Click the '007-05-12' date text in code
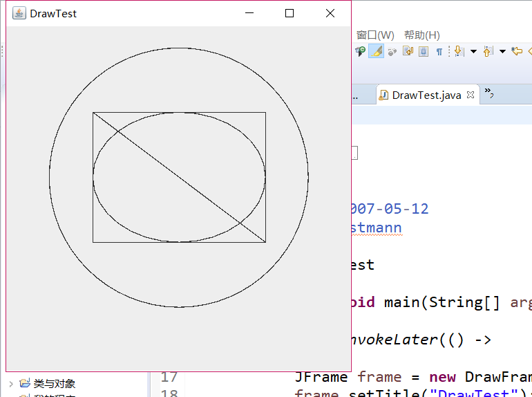532x397 pixels. pyautogui.click(x=390, y=208)
